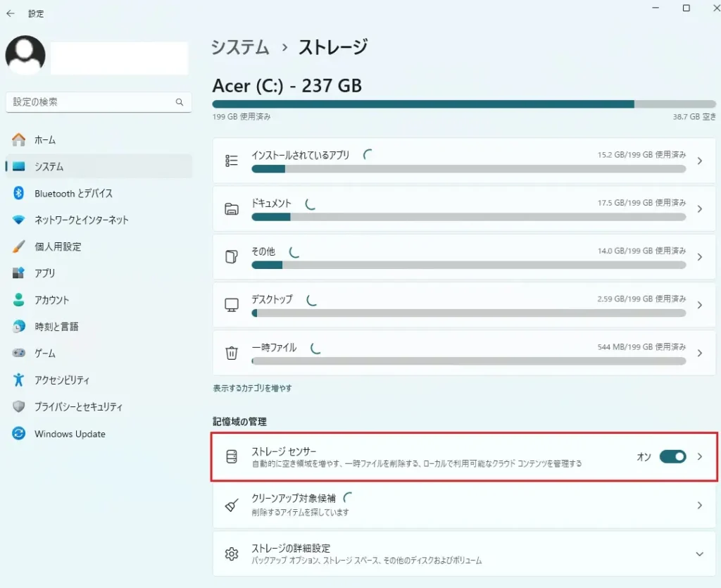Click the back arrow in title bar
This screenshot has height=588, width=721.
tap(10, 13)
